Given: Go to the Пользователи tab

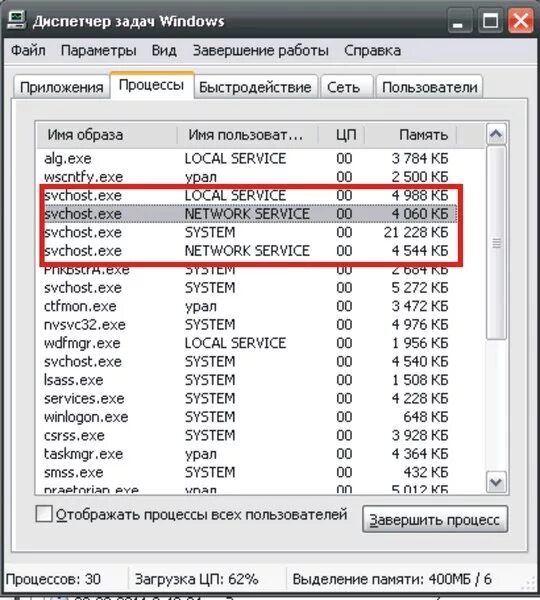Looking at the screenshot, I should point(429,87).
